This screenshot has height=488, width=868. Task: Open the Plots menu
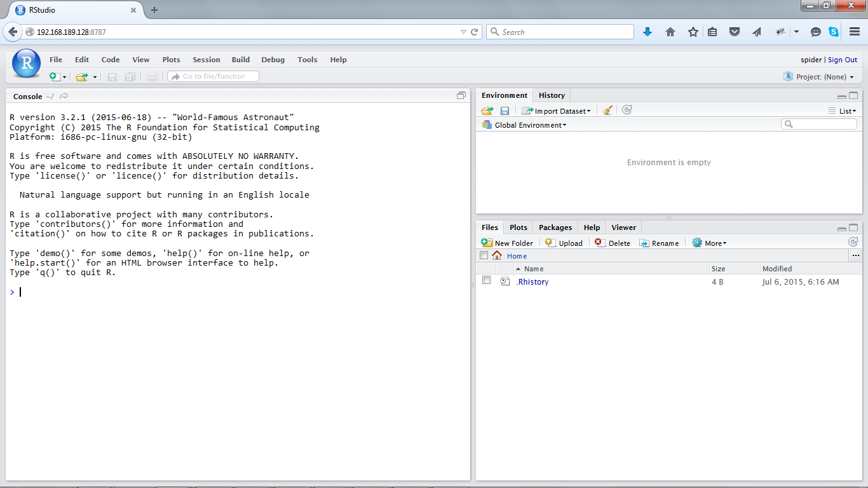(x=172, y=60)
